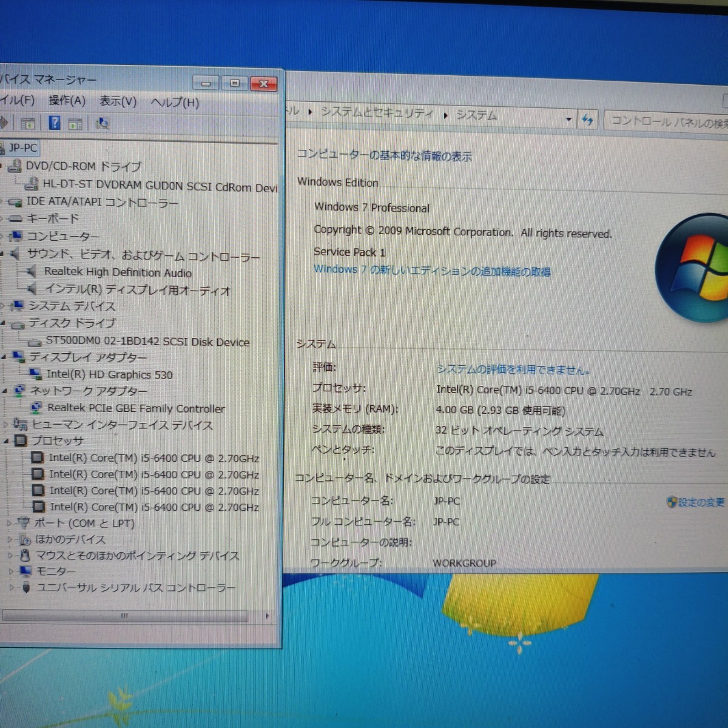Click the コントロール パネルの検索 search field
The image size is (728, 728).
click(x=666, y=121)
